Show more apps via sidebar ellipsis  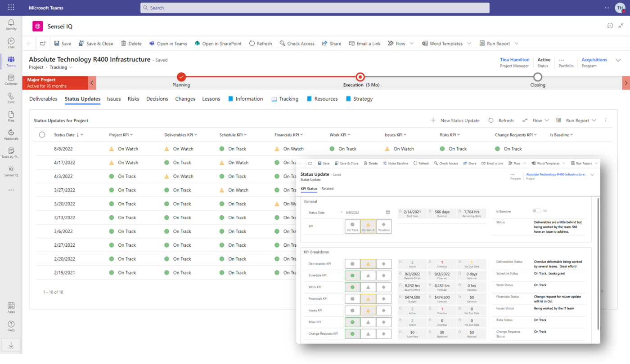coord(11,190)
